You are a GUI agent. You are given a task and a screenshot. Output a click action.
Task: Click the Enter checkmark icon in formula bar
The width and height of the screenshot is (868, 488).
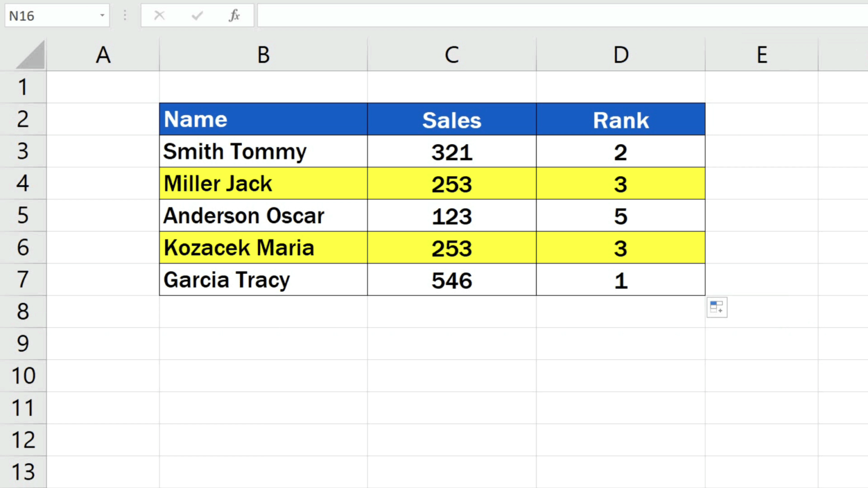tap(197, 15)
